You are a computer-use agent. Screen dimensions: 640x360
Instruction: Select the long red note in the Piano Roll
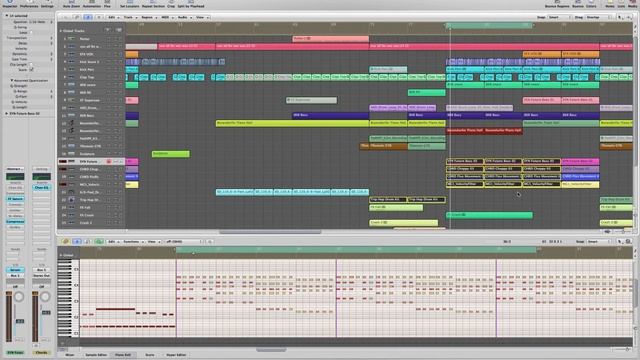click(115, 309)
